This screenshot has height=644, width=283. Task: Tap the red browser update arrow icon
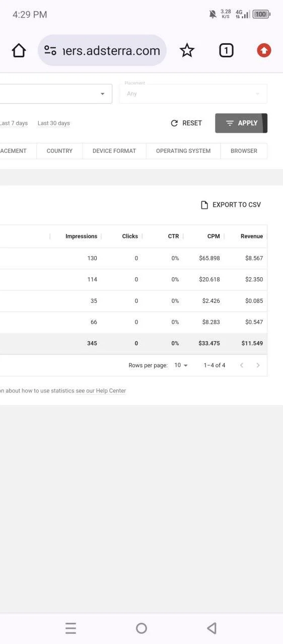pyautogui.click(x=264, y=50)
